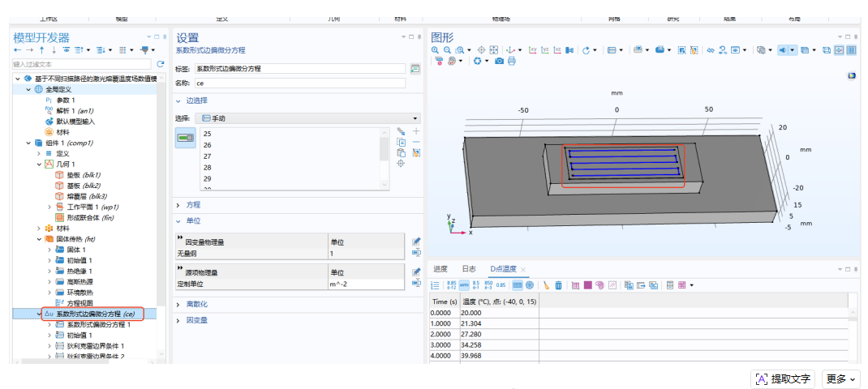868x389 pixels.
Task: Click the refresh filter icon in Model Builder
Action: (161, 64)
